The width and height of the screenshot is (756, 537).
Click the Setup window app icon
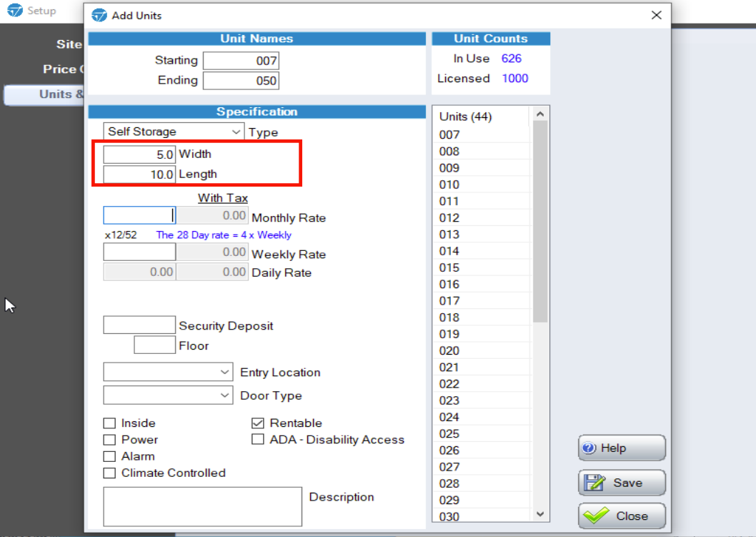[x=15, y=11]
